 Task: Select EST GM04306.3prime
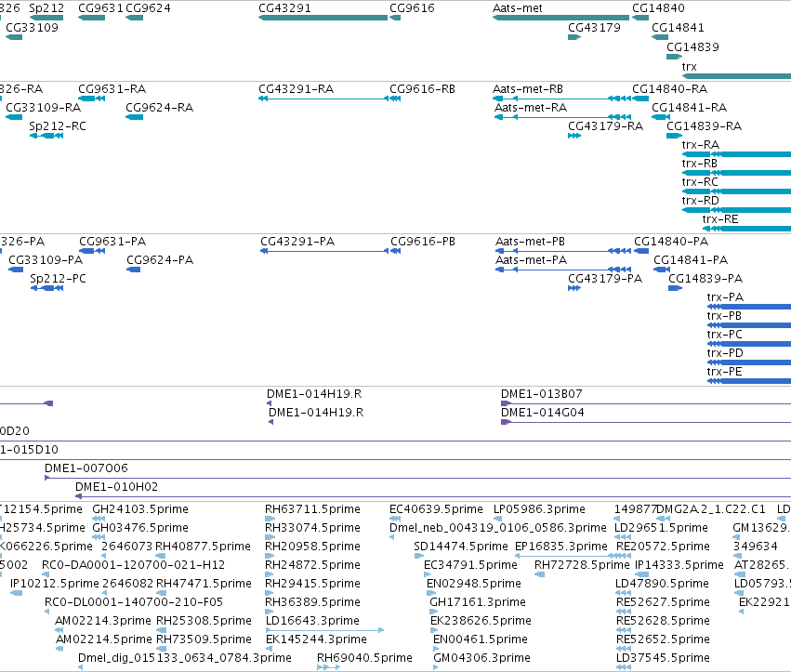[x=481, y=658]
